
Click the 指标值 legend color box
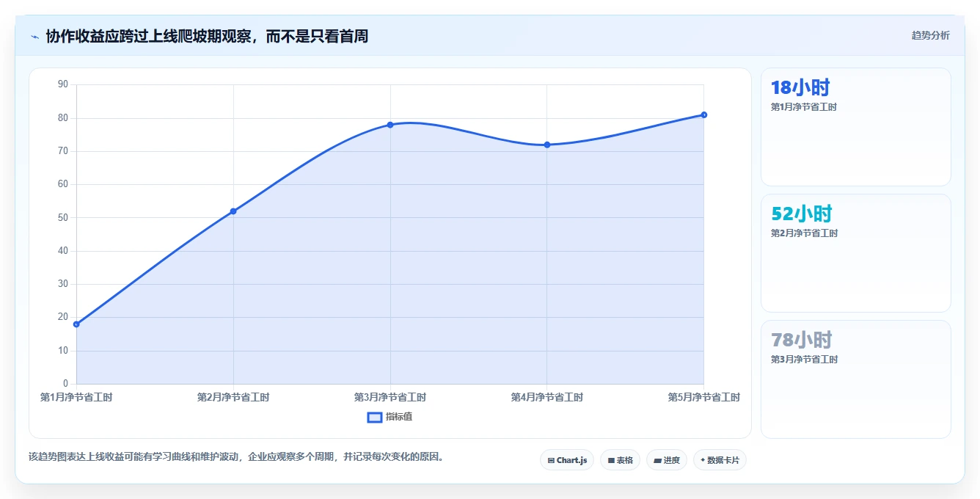coord(374,417)
